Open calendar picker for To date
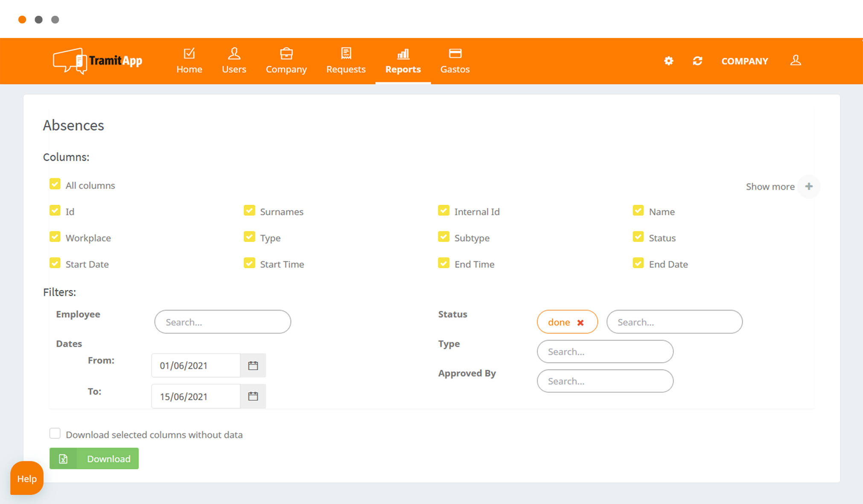Screen dimensions: 863x504 pyautogui.click(x=253, y=396)
